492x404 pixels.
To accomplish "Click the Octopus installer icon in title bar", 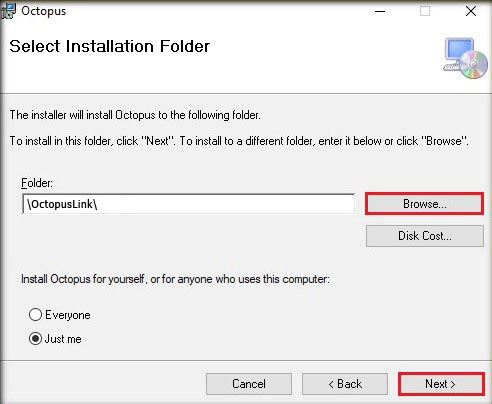I will pos(8,11).
